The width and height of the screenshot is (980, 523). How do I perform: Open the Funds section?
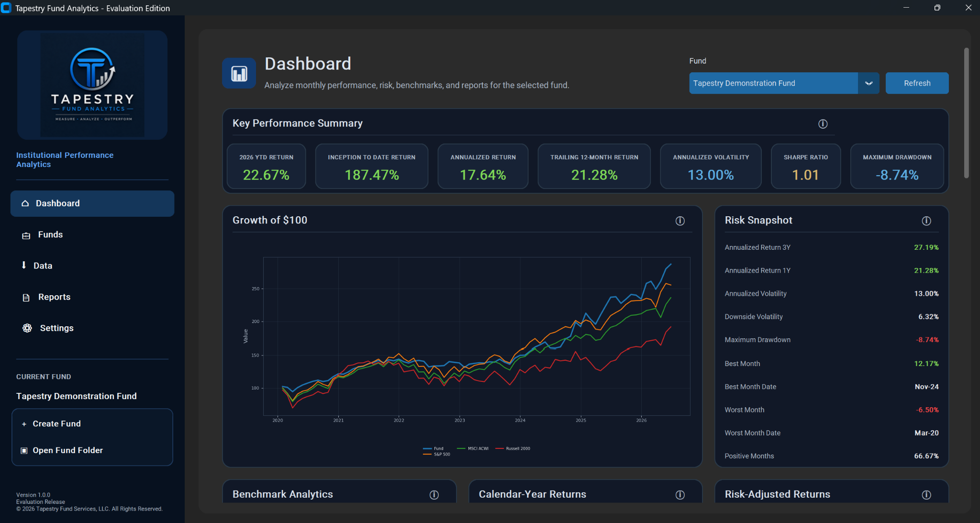tap(92, 234)
